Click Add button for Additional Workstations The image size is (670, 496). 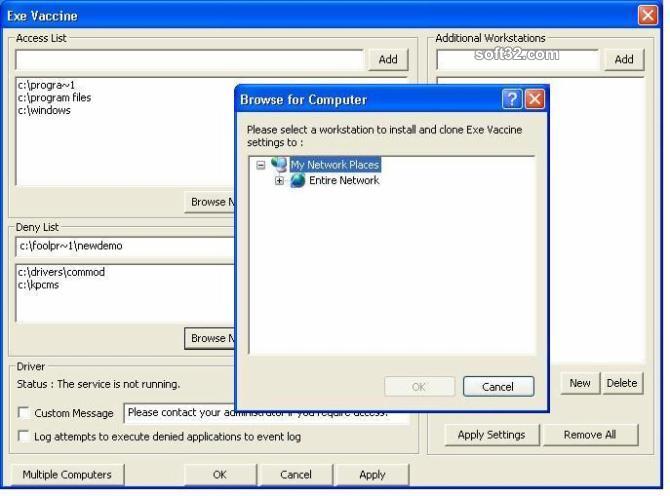click(624, 59)
